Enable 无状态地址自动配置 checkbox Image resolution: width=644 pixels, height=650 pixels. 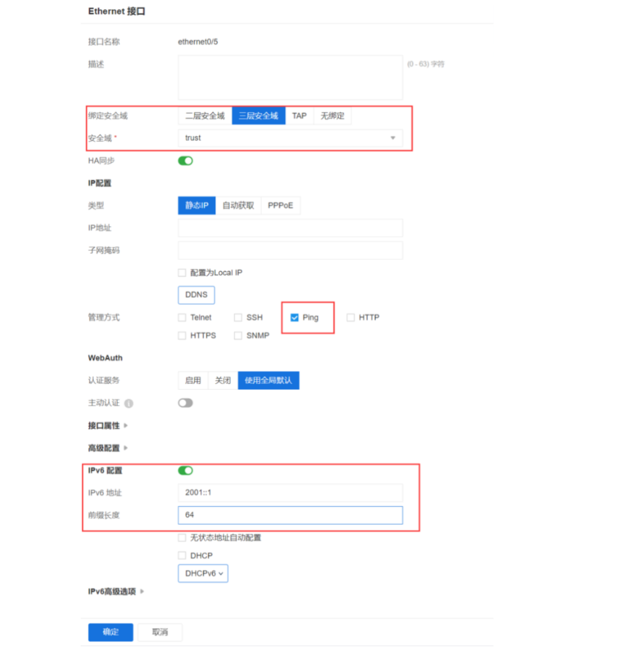pos(182,537)
